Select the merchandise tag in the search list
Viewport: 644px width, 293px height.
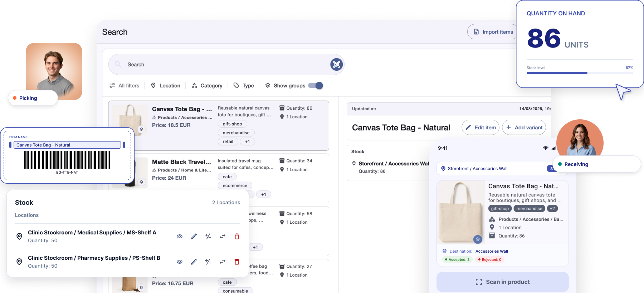tap(236, 133)
